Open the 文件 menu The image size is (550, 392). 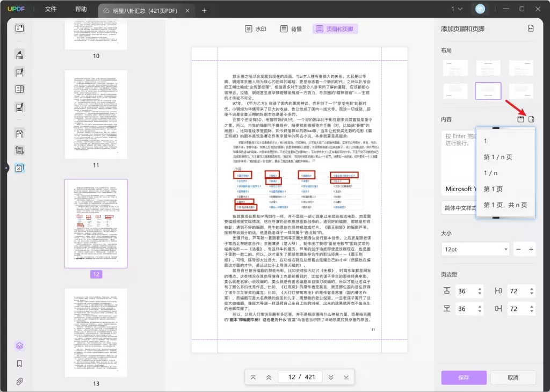tap(50, 9)
